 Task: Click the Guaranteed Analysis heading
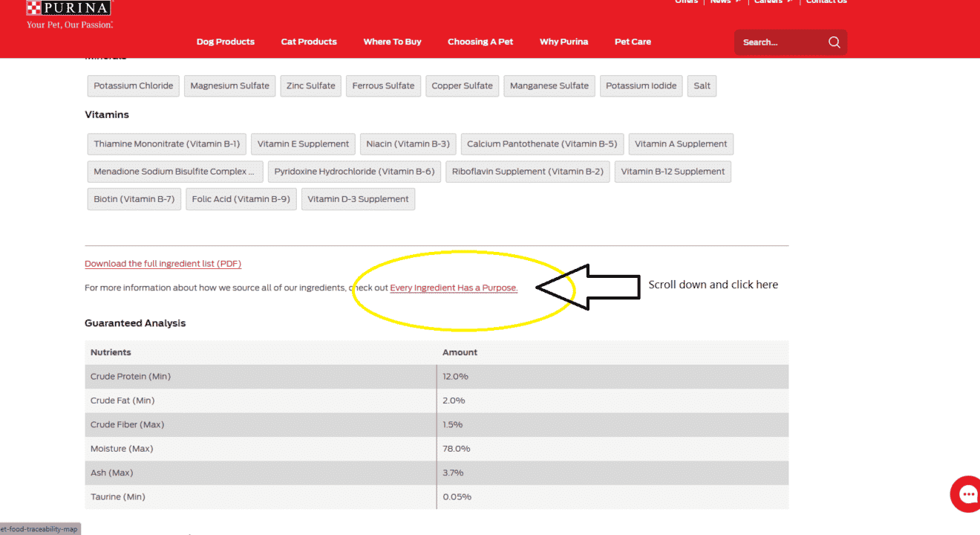pyautogui.click(x=135, y=323)
